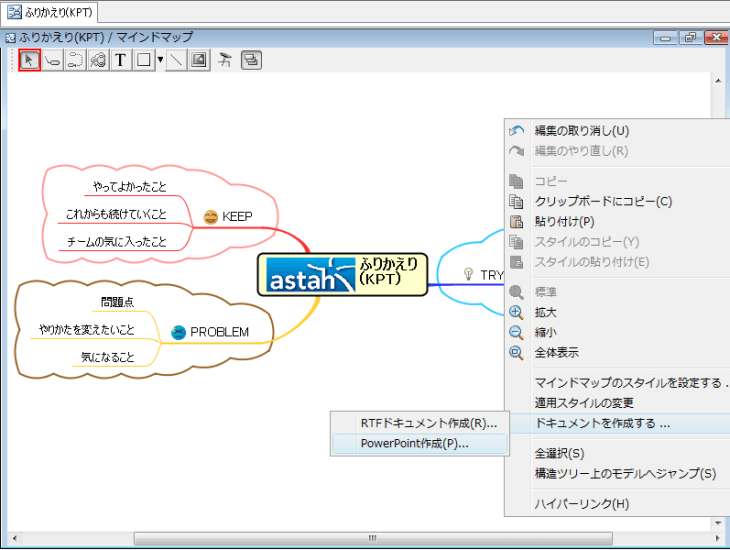Select the Image insert tool
730x550 pixels.
click(x=199, y=60)
